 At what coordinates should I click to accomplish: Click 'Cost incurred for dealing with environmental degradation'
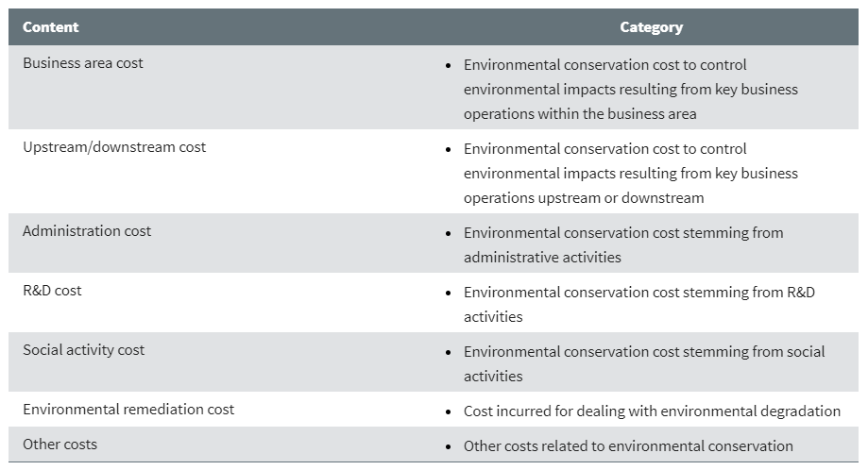[652, 411]
